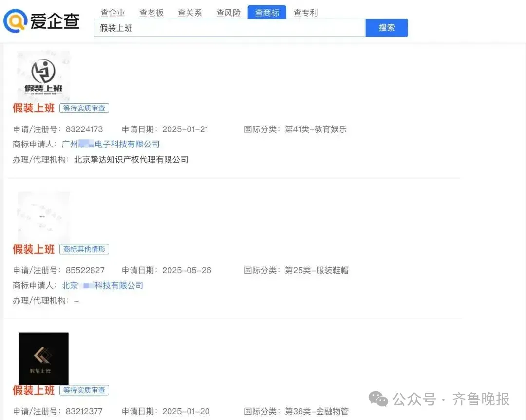Select the 查关系 tab
This screenshot has width=526, height=420.
coord(189,13)
